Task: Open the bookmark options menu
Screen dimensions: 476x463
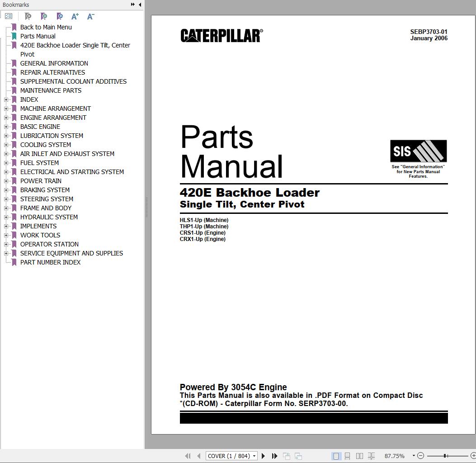Action: tap(9, 16)
